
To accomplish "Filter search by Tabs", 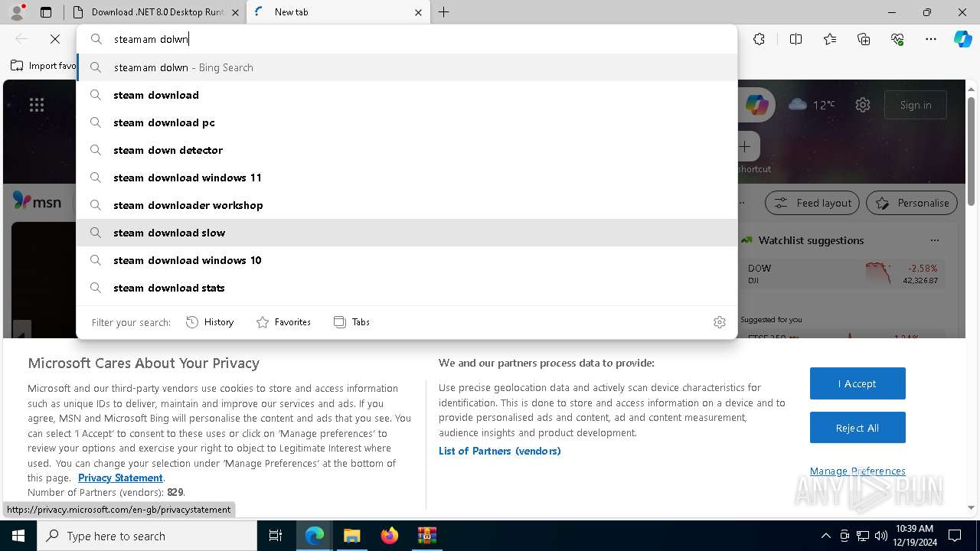I will click(351, 322).
